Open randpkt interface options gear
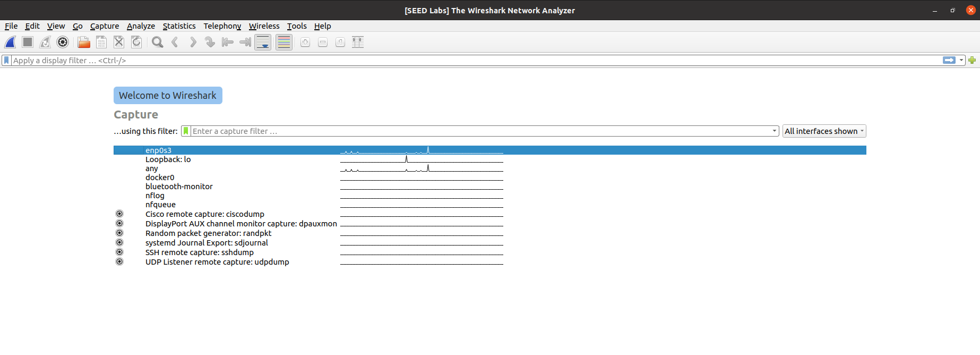Image resolution: width=980 pixels, height=355 pixels. (119, 233)
